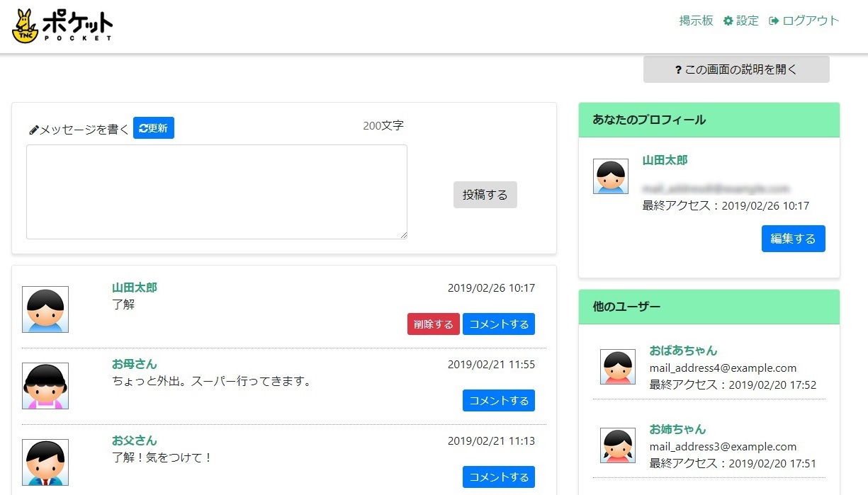Open the 掲示板 menu item
Image resolution: width=868 pixels, height=495 pixels.
[x=695, y=21]
